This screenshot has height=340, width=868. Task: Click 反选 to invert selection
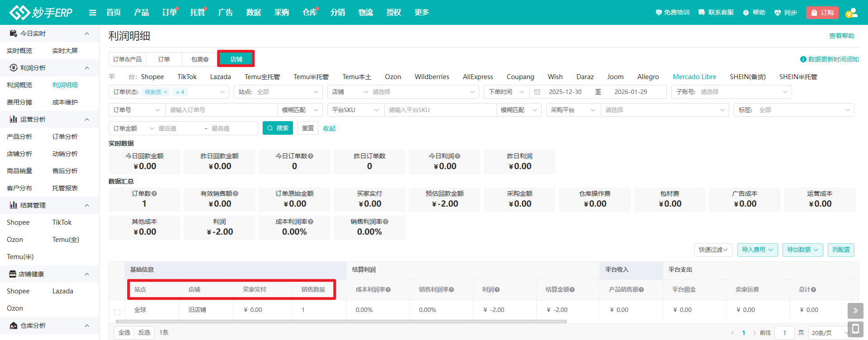(x=144, y=332)
